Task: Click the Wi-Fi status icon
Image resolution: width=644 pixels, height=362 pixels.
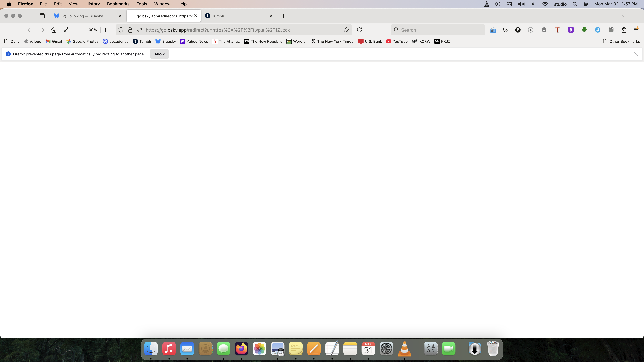Action: pyautogui.click(x=545, y=4)
